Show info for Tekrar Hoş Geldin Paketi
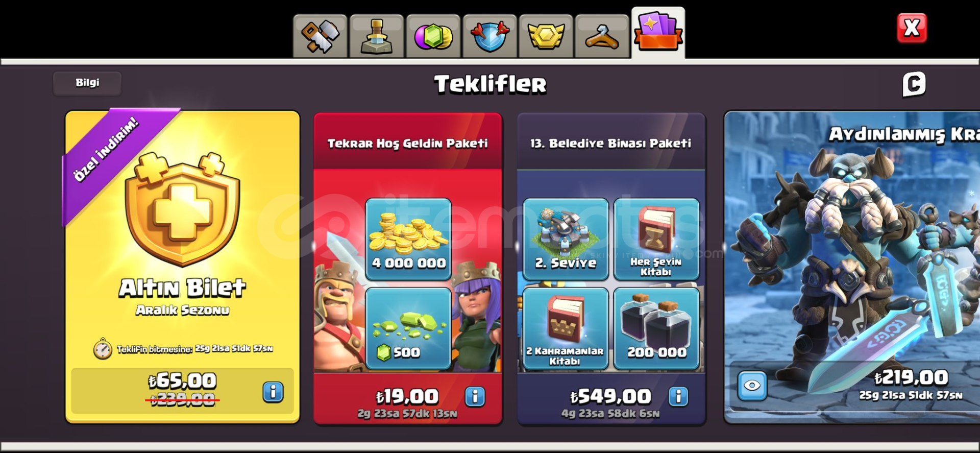The image size is (980, 453). (475, 396)
